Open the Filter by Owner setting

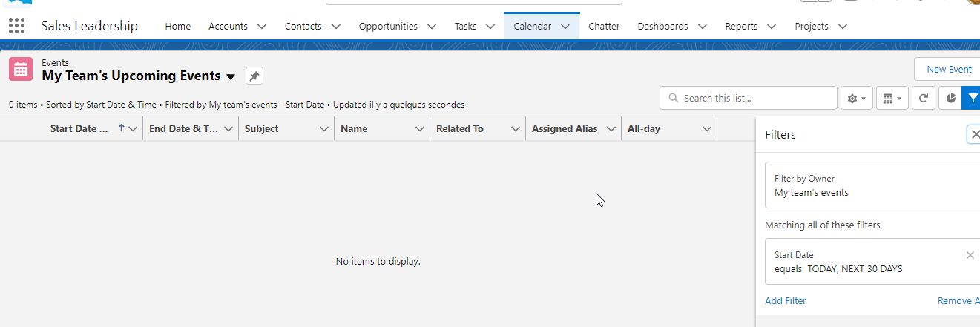pos(872,185)
